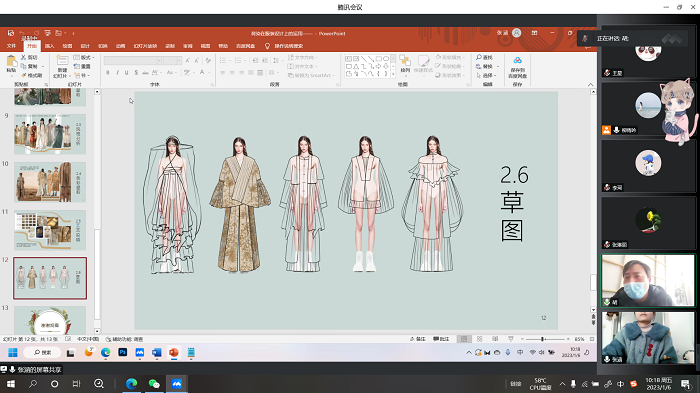Click the Arrange shapes icon
This screenshot has height=393, width=700.
pos(405,61)
